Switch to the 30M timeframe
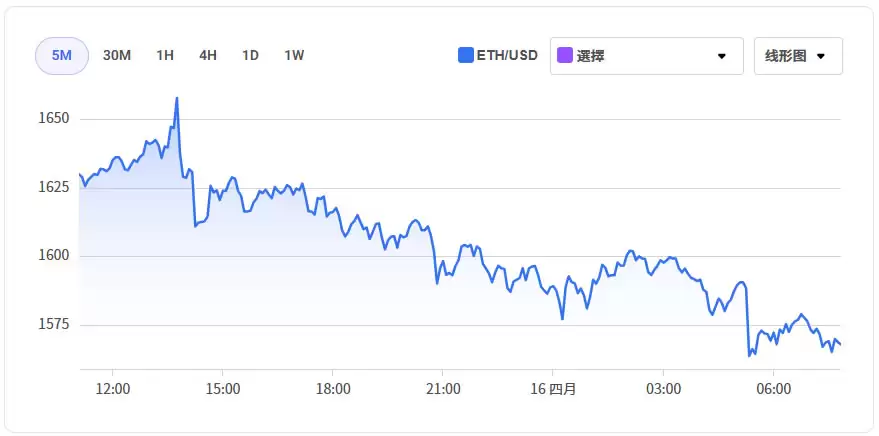The image size is (879, 436). click(x=117, y=56)
